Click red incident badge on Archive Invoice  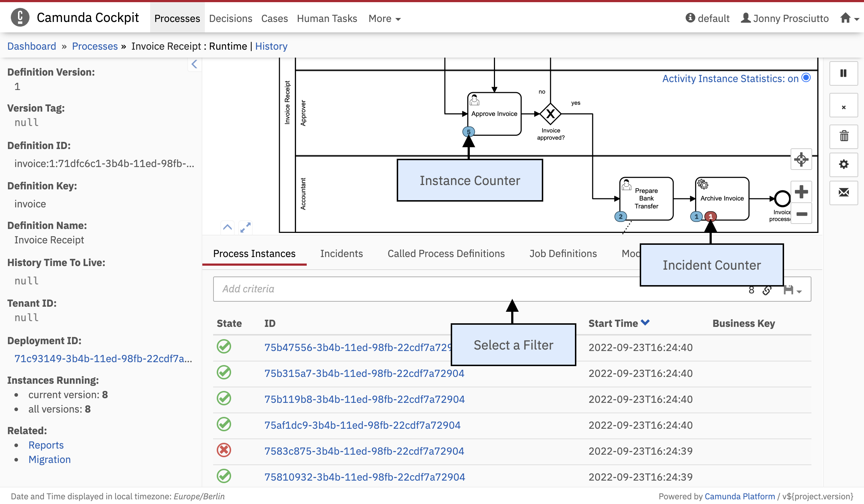click(x=710, y=216)
